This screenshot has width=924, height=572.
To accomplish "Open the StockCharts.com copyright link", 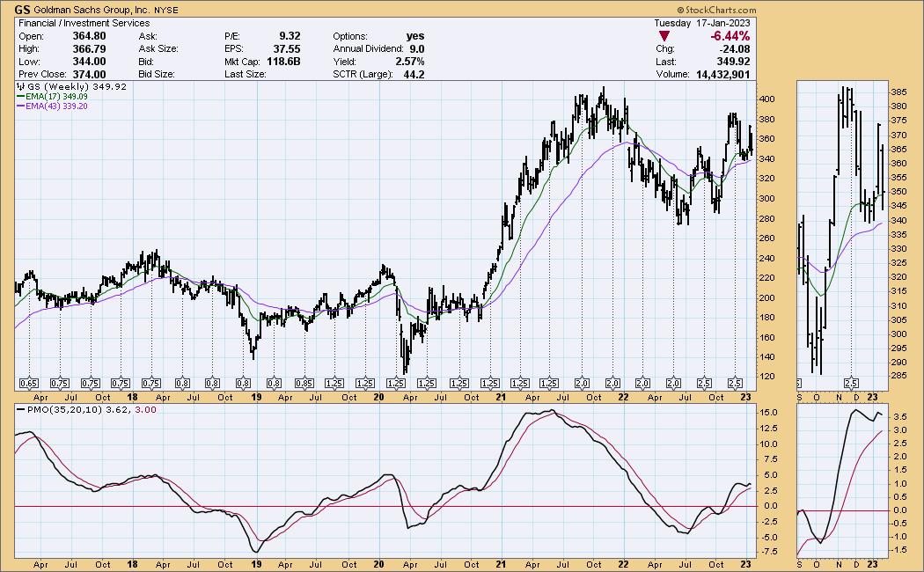I will coord(716,10).
